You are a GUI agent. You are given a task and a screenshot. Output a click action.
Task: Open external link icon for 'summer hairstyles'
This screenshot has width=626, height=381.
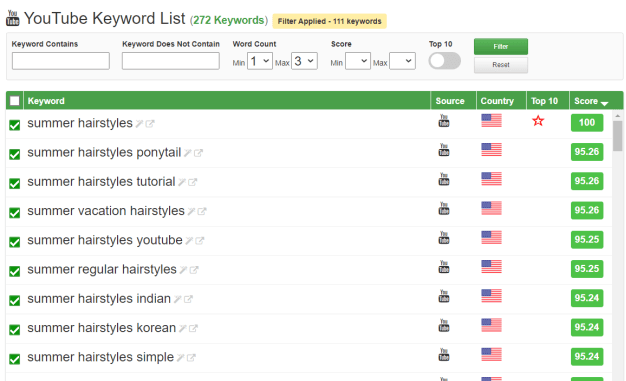(150, 124)
